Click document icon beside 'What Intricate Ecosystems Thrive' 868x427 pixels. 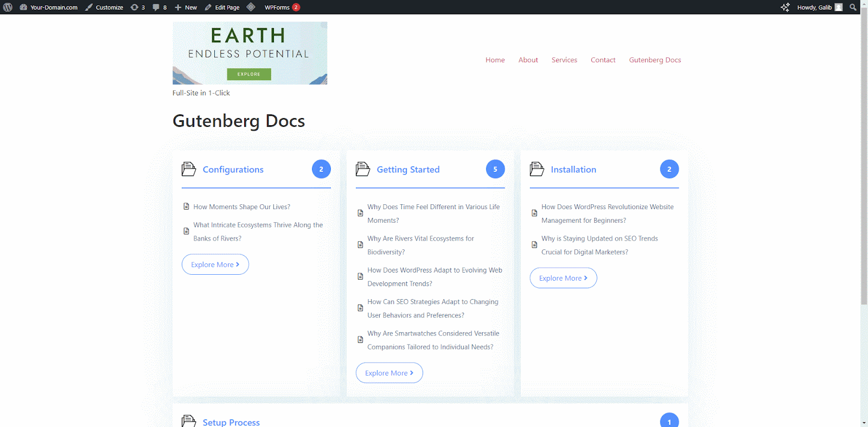186,231
